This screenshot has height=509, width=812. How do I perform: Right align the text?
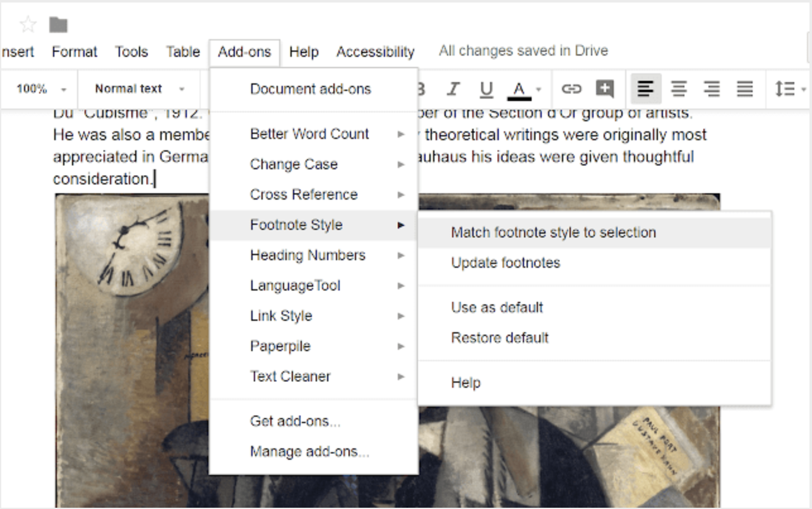(x=712, y=89)
